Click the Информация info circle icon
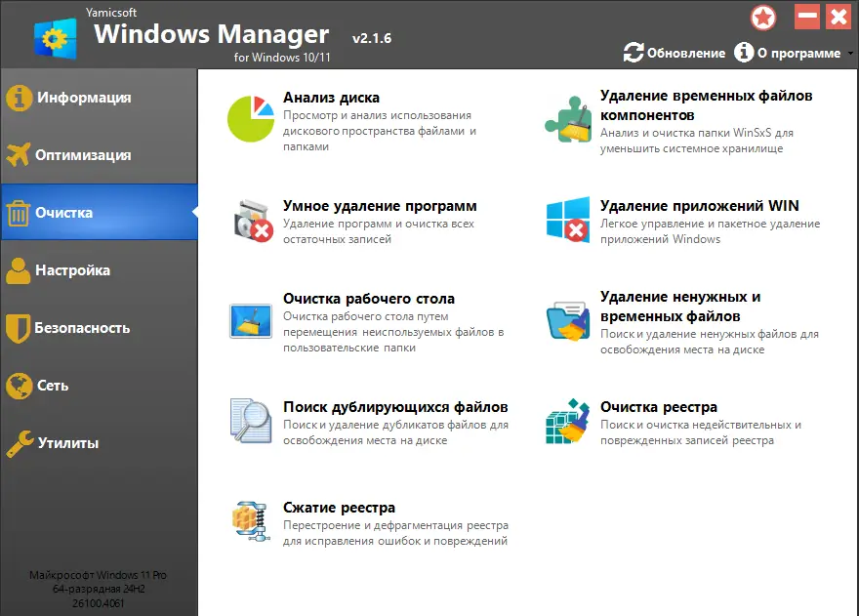This screenshot has width=859, height=616. pos(20,98)
